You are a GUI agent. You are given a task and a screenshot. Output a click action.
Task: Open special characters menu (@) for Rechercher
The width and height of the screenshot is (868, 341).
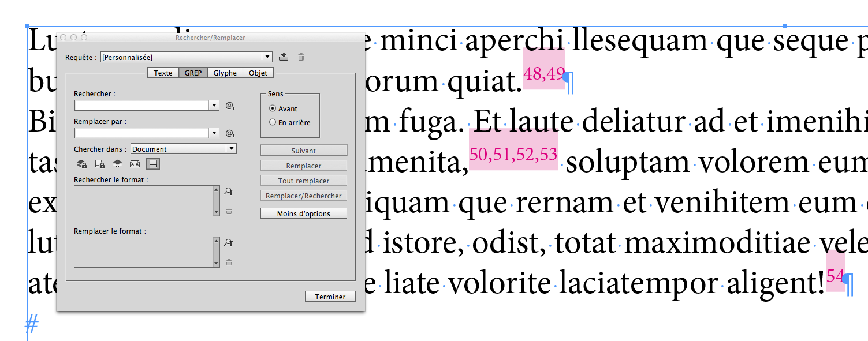coord(230,106)
